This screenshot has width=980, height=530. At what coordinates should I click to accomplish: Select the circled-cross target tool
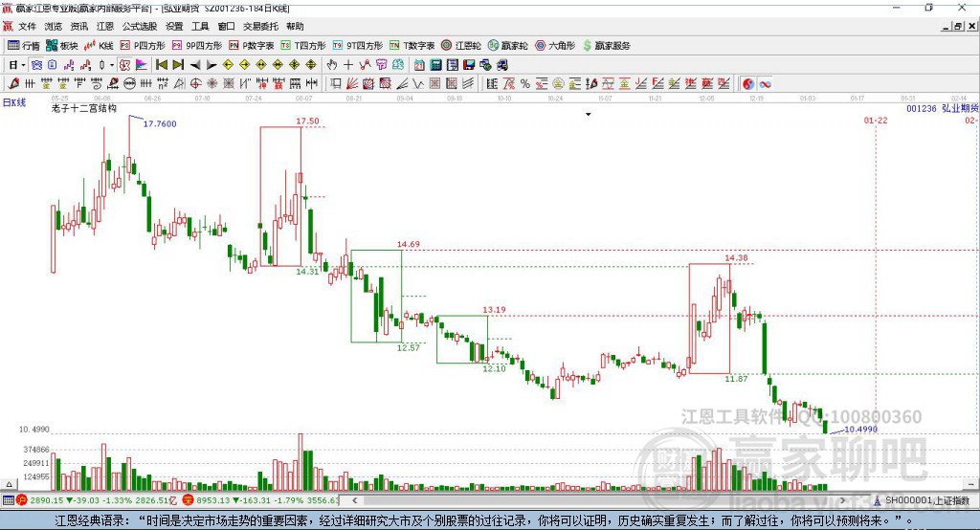[x=196, y=84]
